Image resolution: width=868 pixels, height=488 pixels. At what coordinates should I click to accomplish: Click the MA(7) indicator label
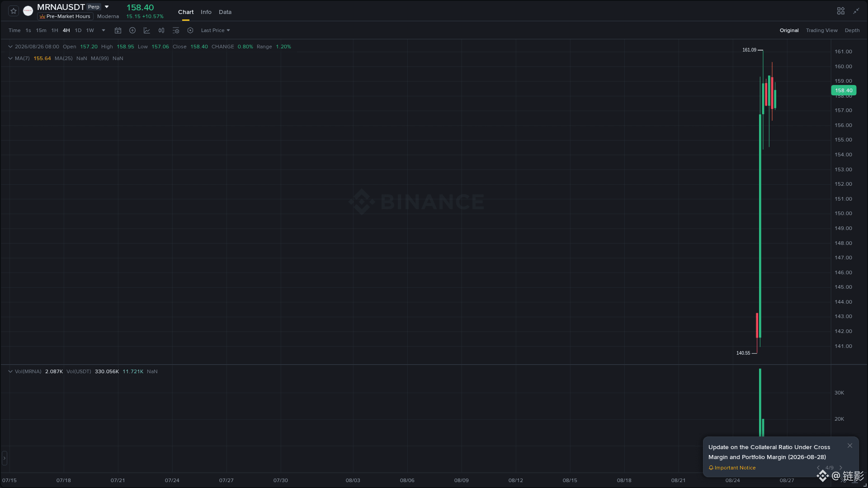pos(22,58)
